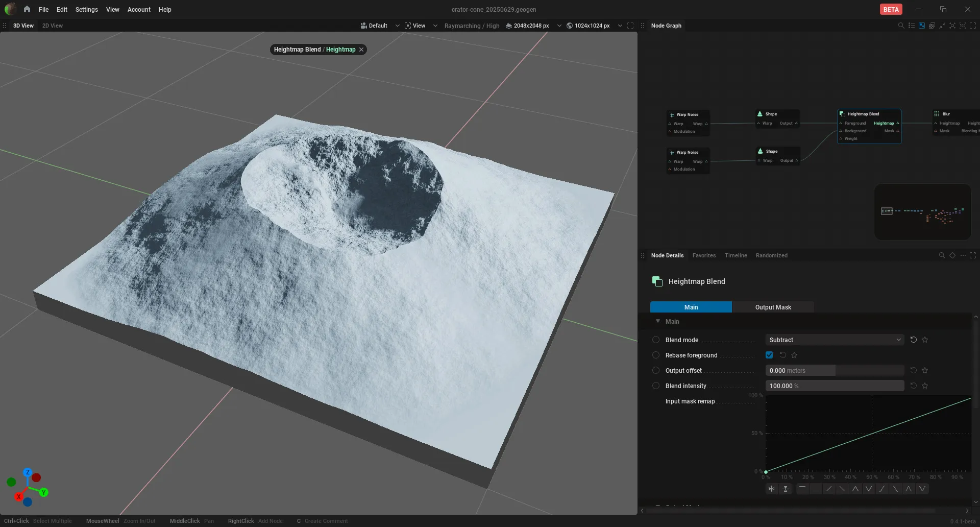Click the horizontal mirror curve icon
The image size is (980, 527).
click(x=771, y=489)
